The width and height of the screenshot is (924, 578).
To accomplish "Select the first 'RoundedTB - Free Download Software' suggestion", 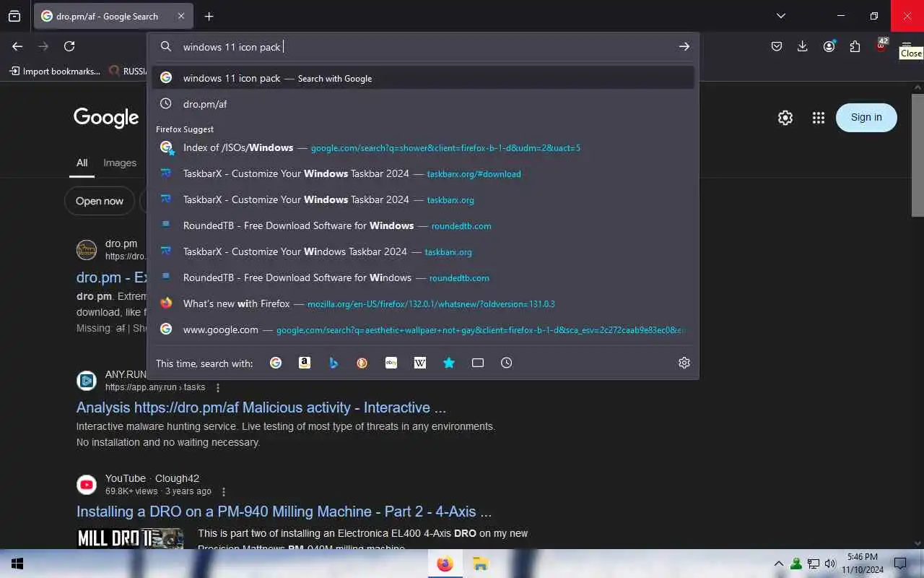I will [x=423, y=225].
